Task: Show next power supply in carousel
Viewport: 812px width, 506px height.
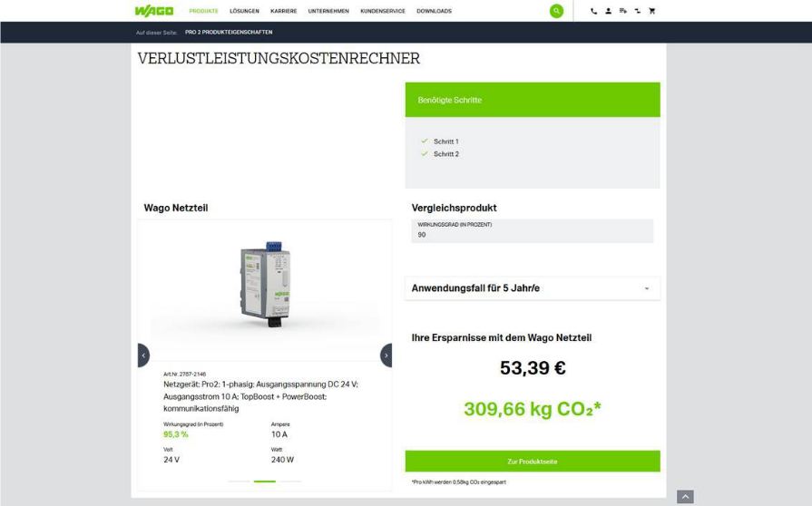Action: [x=386, y=355]
